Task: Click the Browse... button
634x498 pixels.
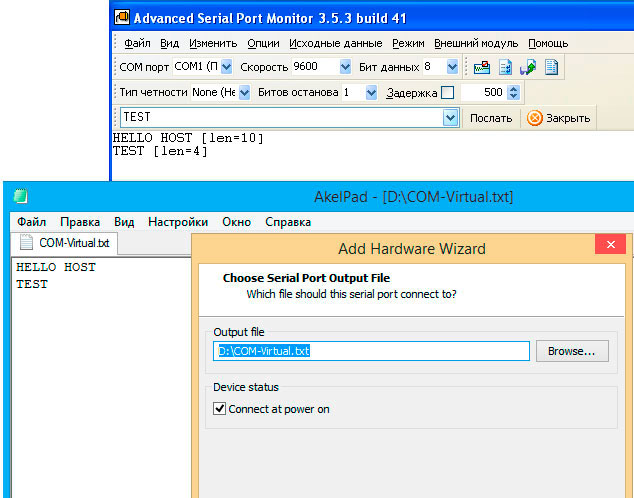Action: 572,351
